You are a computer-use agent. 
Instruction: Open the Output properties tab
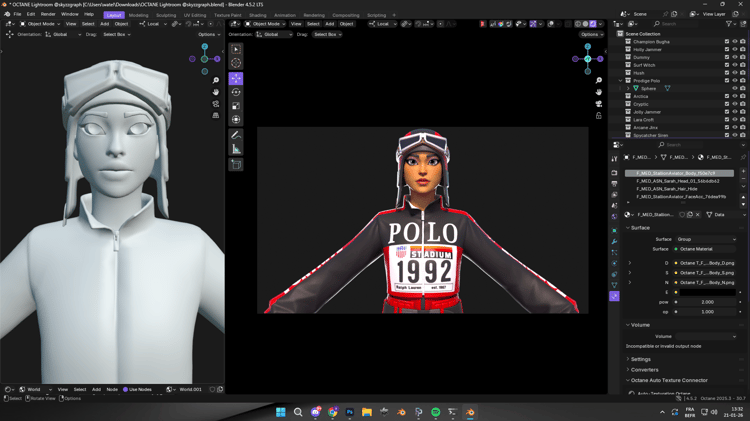point(614,184)
